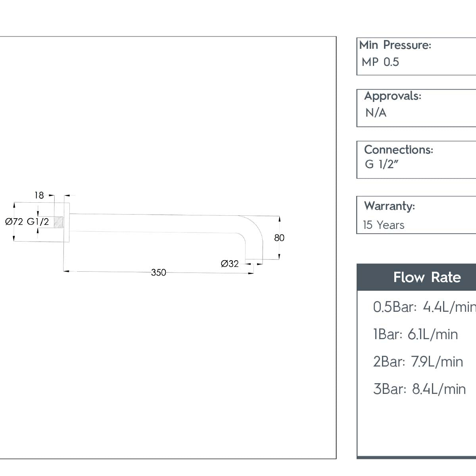This screenshot has width=476, height=476.
Task: Click the threaded connector end of the arm
Action: [59, 222]
